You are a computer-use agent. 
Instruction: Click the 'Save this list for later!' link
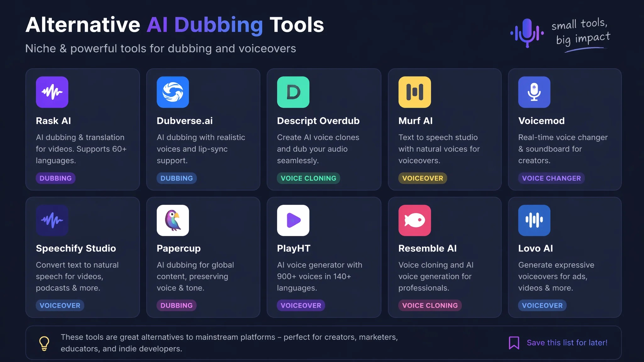click(567, 343)
